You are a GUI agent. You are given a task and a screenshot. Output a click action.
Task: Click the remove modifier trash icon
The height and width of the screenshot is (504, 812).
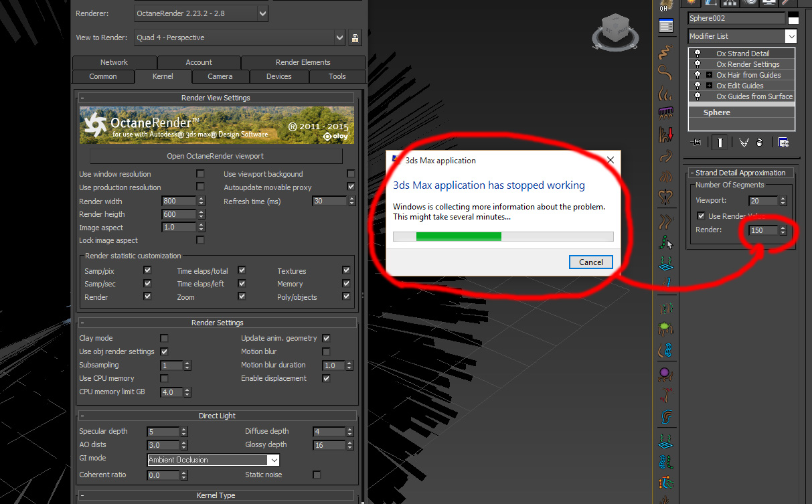759,142
